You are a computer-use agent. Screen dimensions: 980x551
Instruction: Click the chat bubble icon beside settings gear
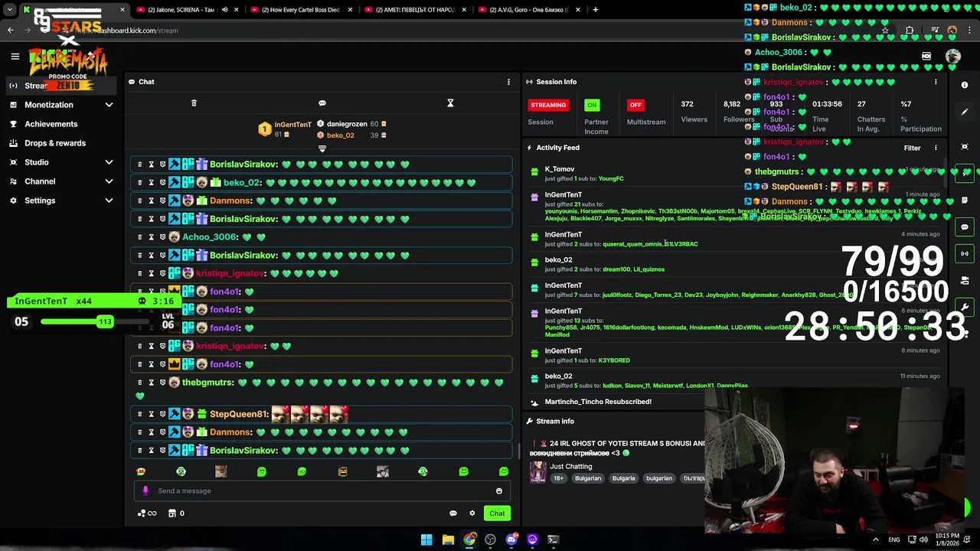[452, 514]
